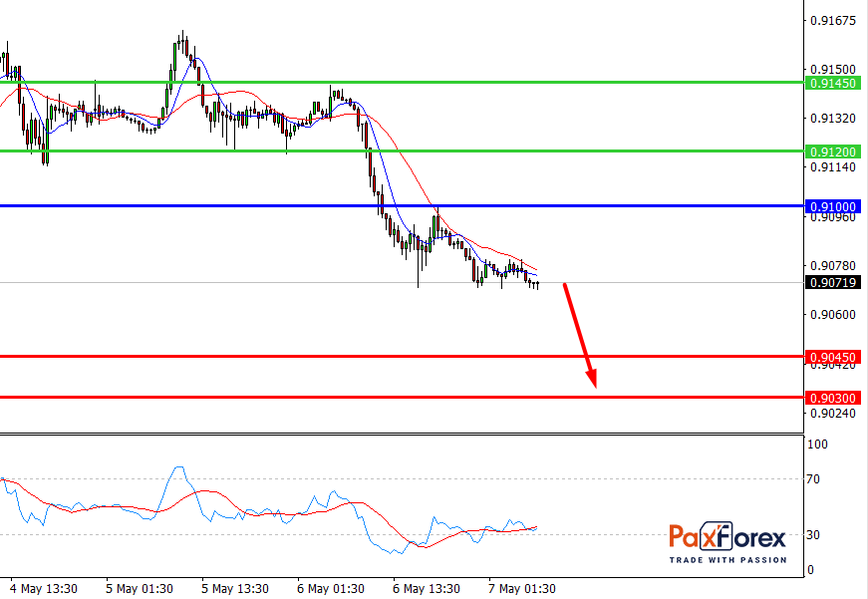Click the 0.91200 green price label
Image resolution: width=868 pixels, height=599 pixels.
tap(833, 151)
